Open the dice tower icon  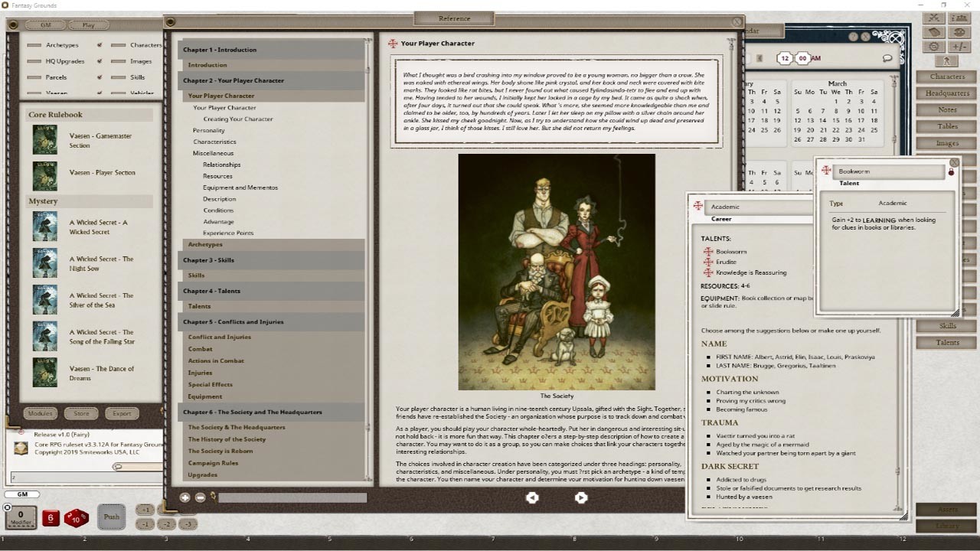[959, 31]
